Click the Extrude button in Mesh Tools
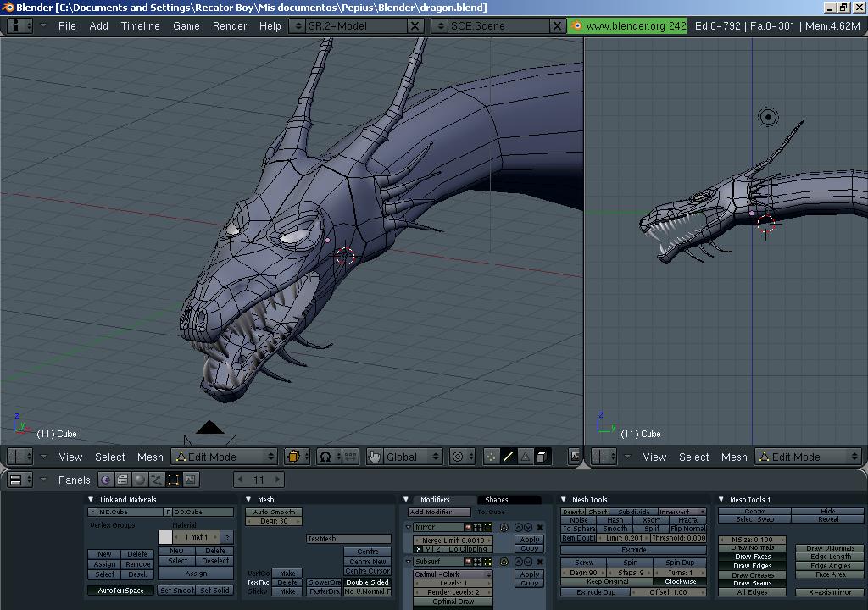 pyautogui.click(x=633, y=550)
